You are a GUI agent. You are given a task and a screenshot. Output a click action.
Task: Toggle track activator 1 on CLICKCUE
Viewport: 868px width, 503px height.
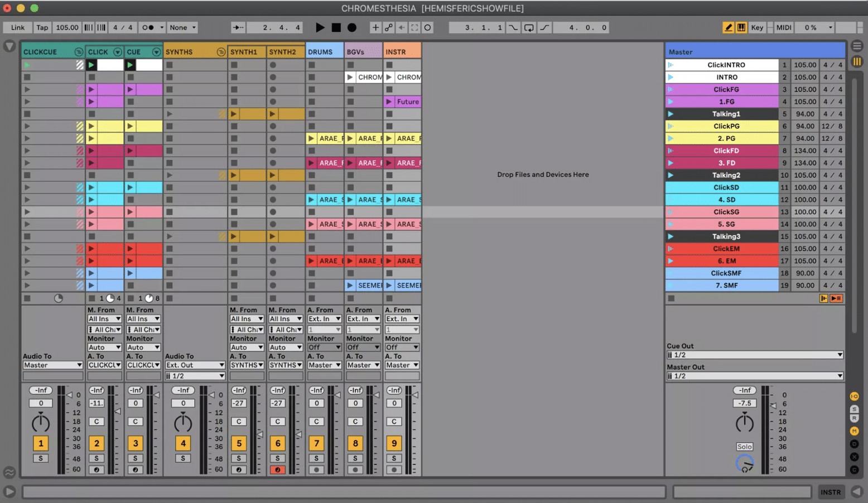click(41, 443)
